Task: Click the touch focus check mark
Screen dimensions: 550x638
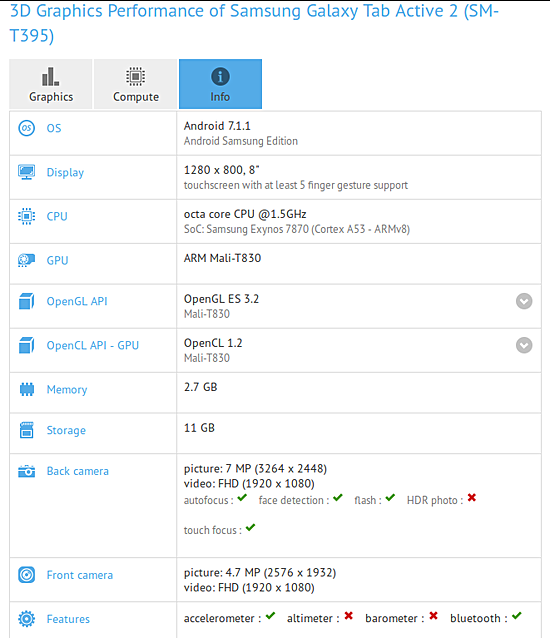Action: click(x=250, y=528)
